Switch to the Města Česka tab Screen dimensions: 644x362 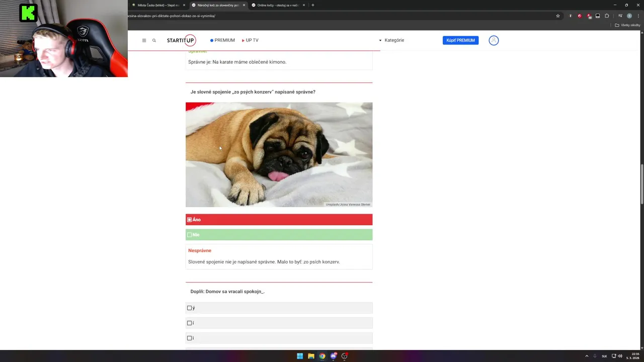click(x=158, y=5)
